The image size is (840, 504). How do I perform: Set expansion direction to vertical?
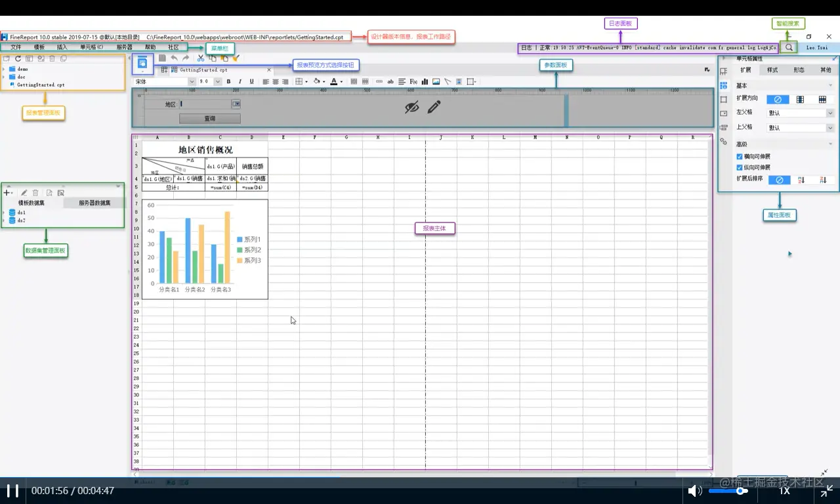click(800, 99)
